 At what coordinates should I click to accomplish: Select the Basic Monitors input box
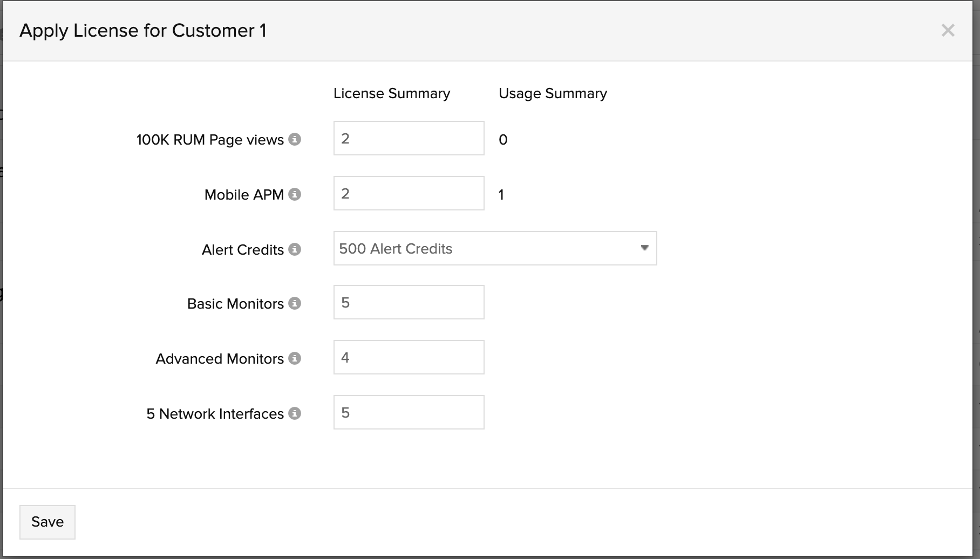409,303
